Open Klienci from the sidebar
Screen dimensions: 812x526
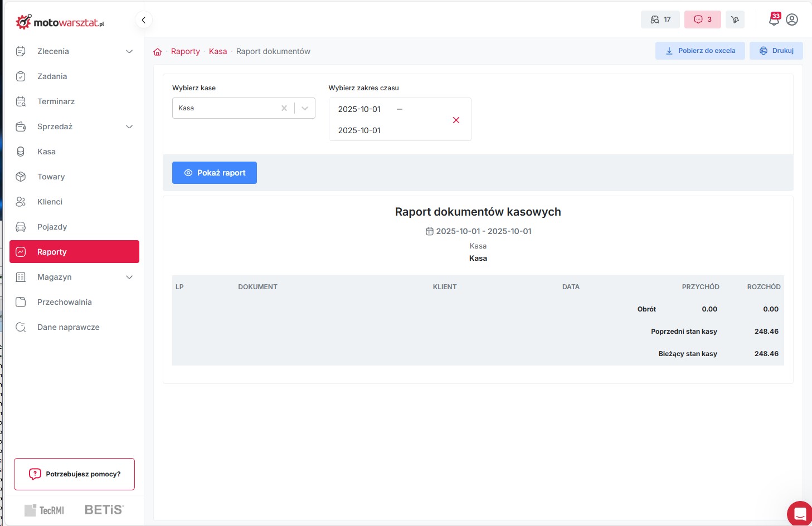coord(50,202)
